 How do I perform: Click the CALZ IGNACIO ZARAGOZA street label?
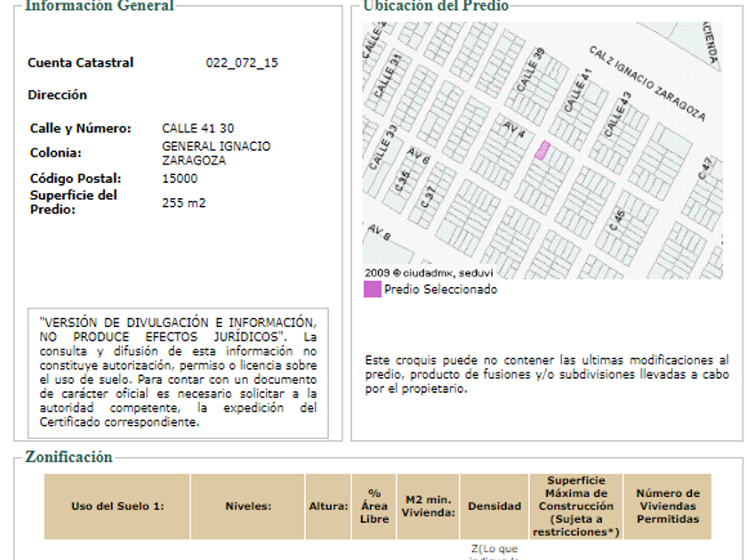[x=647, y=84]
